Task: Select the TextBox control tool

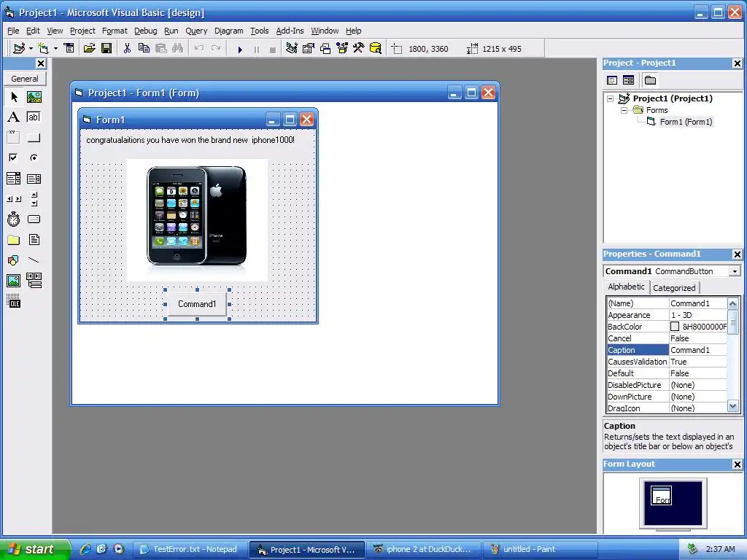Action: pyautogui.click(x=34, y=117)
